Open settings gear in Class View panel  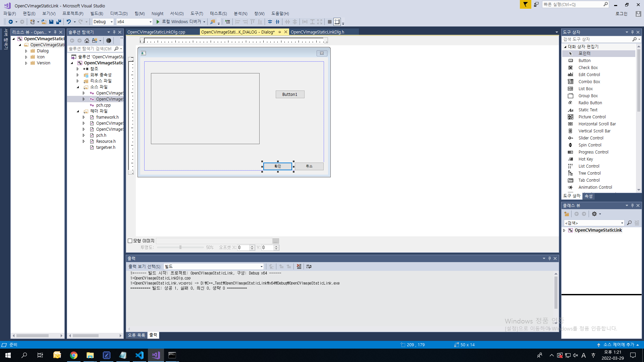[x=594, y=214]
